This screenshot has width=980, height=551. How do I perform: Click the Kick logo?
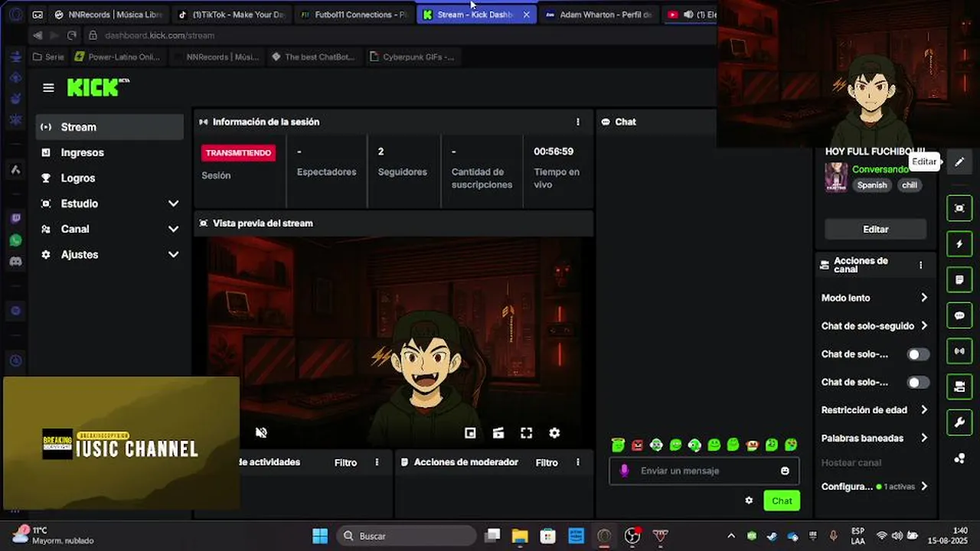tap(97, 87)
